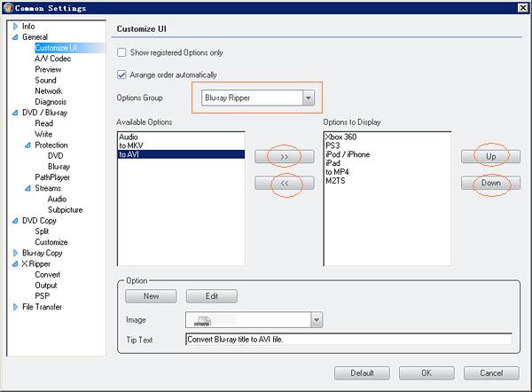532x392 pixels.
Task: Move the selected option Down
Action: coord(490,184)
